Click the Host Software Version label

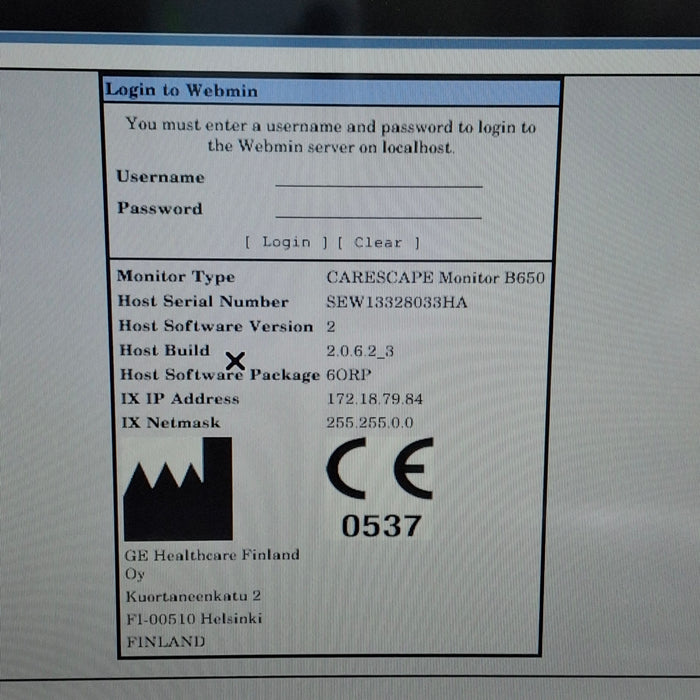coord(215,326)
